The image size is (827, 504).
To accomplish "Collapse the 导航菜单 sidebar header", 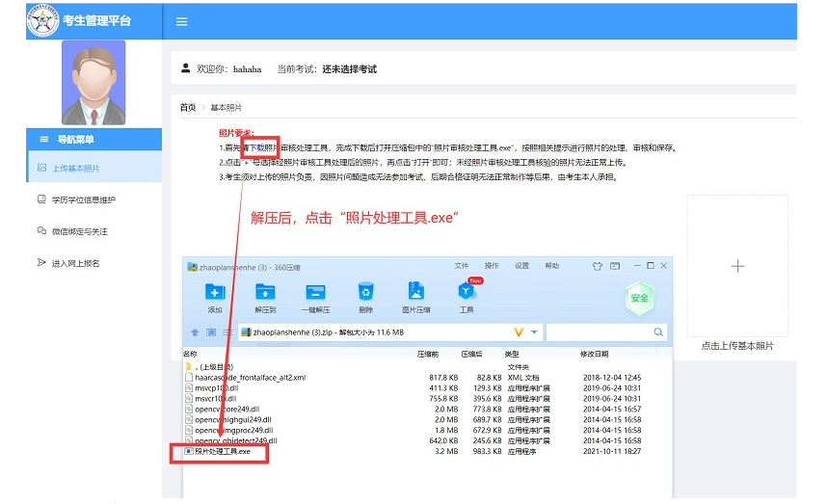I will pyautogui.click(x=93, y=139).
